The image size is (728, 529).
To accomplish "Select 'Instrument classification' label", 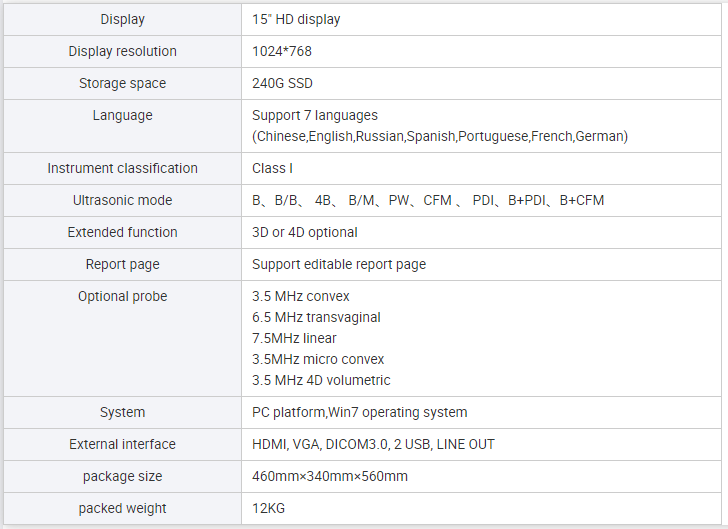I will tap(123, 169).
